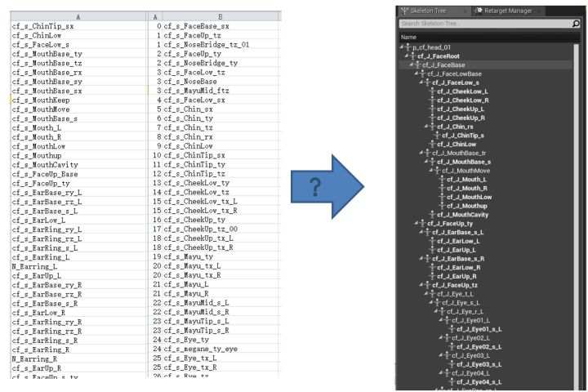This screenshot has width=588, height=392.
Task: Click bone icon beside cf_J_EarLow_L
Action: [x=432, y=241]
